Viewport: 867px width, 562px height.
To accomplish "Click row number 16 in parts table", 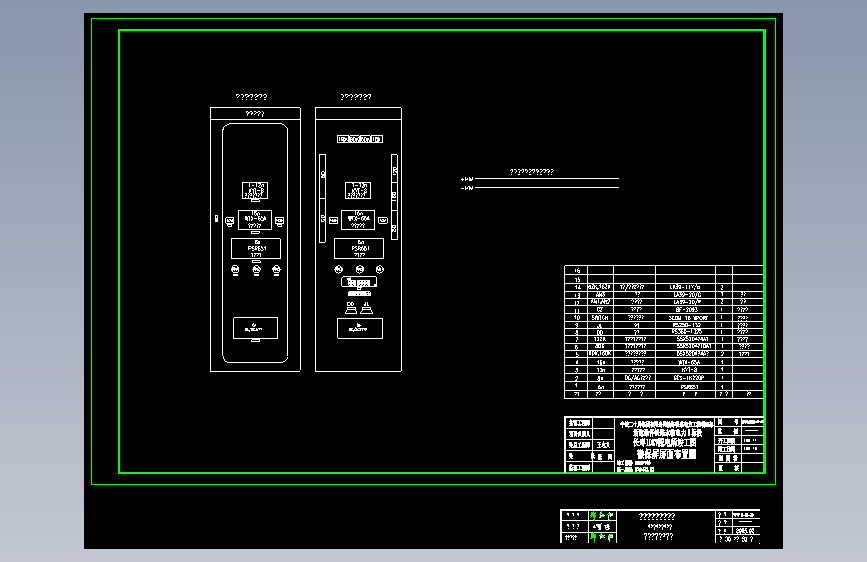I will (x=577, y=270).
